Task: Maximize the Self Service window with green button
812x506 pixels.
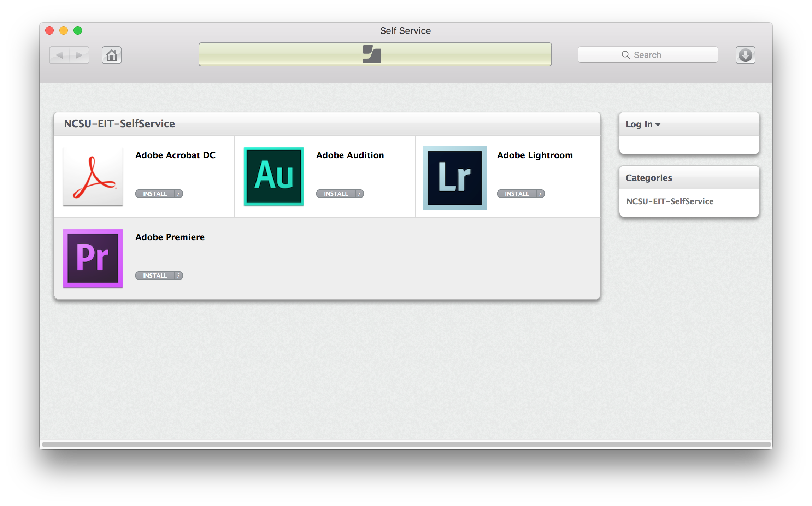Action: pyautogui.click(x=78, y=30)
